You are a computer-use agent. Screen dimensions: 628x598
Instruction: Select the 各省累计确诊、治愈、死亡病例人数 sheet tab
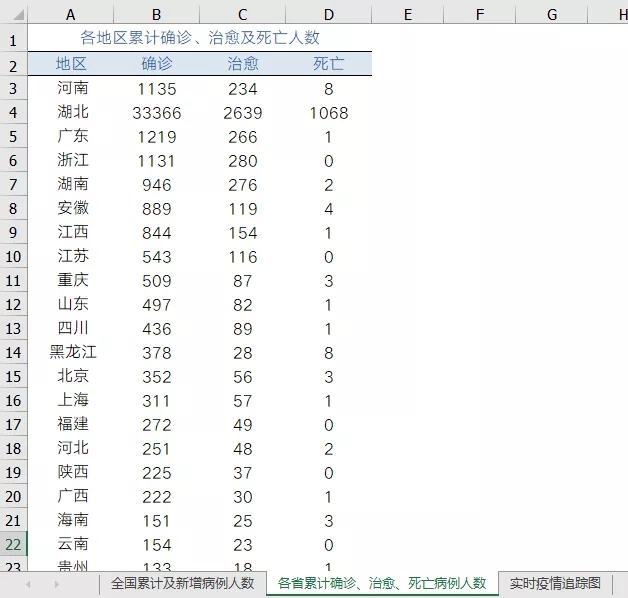(381, 583)
